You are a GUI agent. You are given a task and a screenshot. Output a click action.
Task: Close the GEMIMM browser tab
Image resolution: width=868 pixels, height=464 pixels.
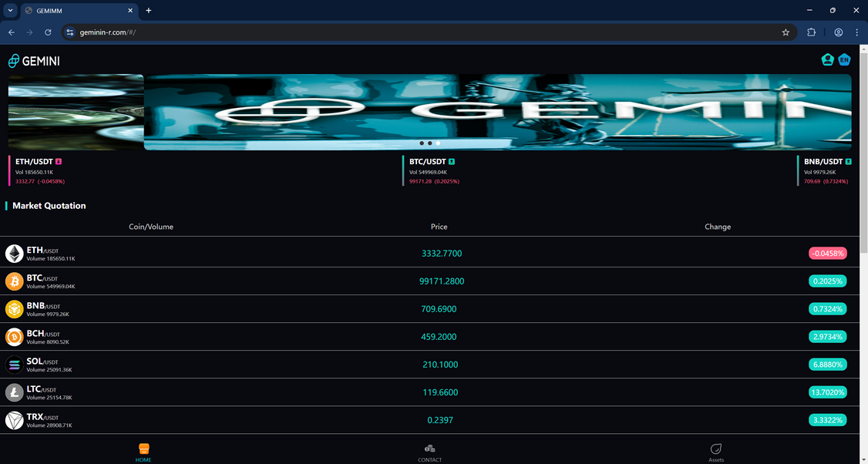pos(130,11)
